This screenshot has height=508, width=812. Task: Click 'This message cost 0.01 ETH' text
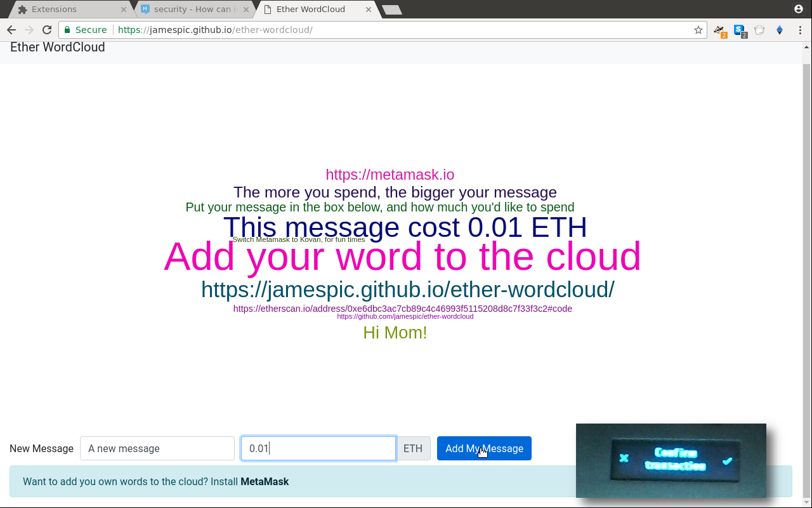point(405,227)
